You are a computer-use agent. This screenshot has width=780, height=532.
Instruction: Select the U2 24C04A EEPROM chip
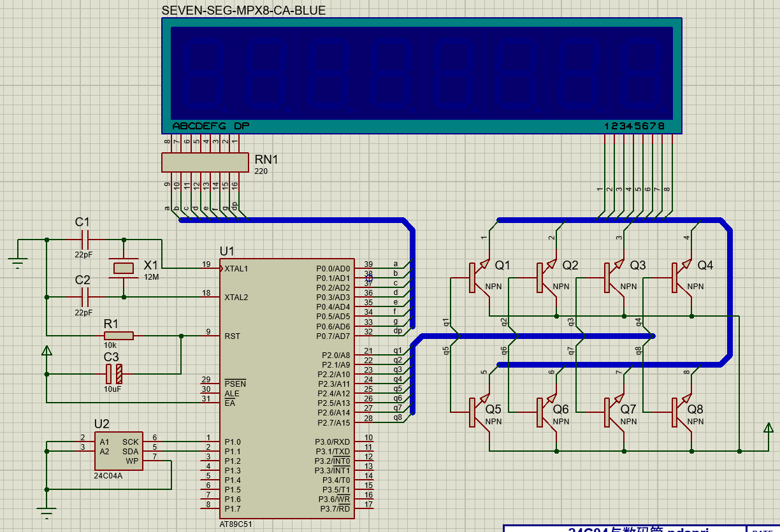pos(119,451)
